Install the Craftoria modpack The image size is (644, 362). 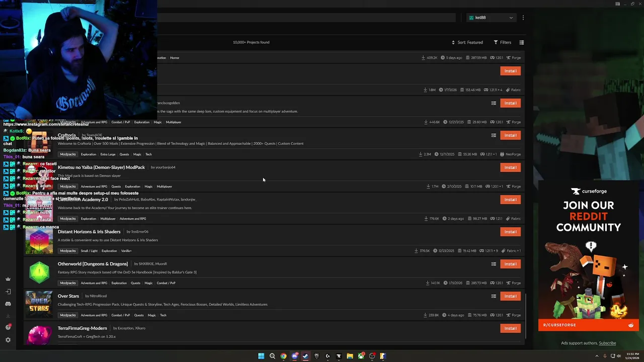click(x=510, y=135)
